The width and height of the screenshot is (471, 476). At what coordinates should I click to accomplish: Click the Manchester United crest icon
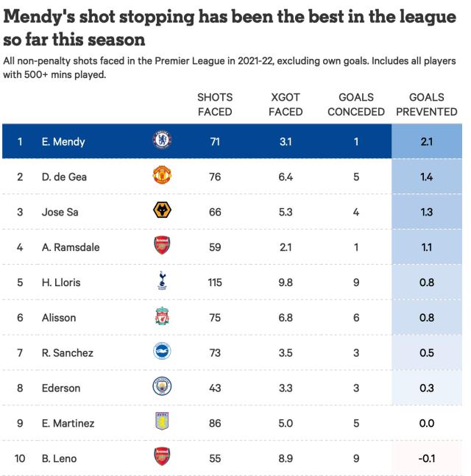(160, 177)
